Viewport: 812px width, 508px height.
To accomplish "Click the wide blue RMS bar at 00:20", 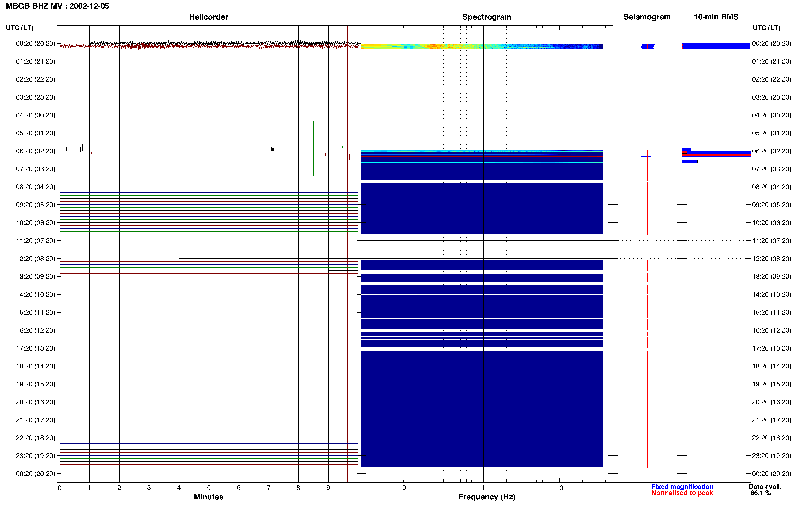I will point(716,46).
